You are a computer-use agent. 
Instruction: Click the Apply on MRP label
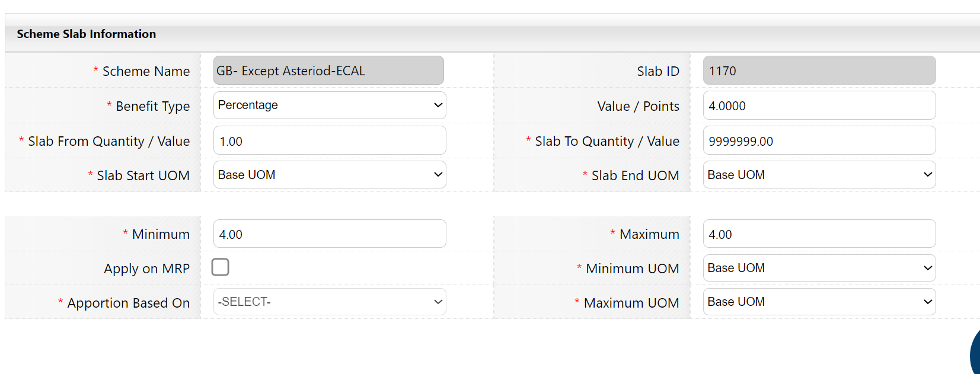click(147, 268)
